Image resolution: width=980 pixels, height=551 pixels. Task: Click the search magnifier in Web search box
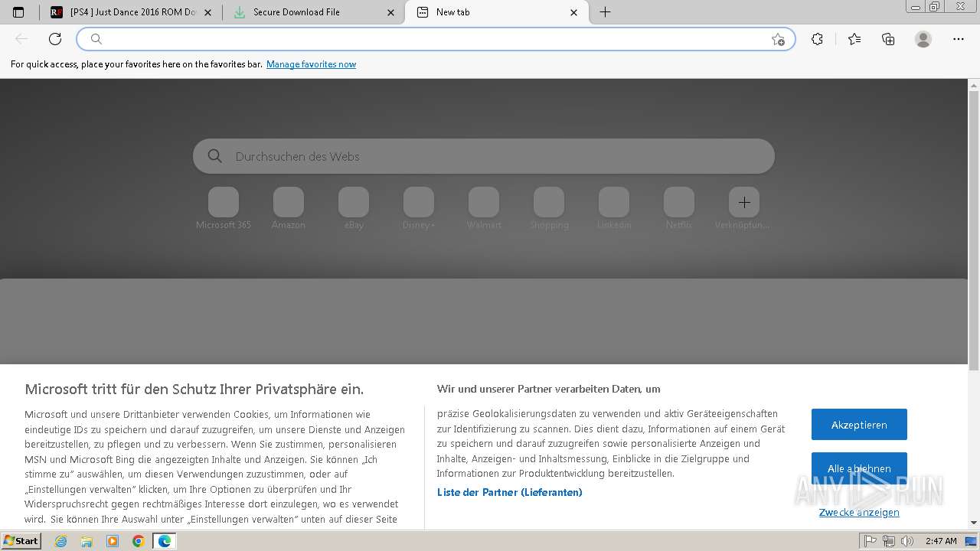[x=215, y=156]
